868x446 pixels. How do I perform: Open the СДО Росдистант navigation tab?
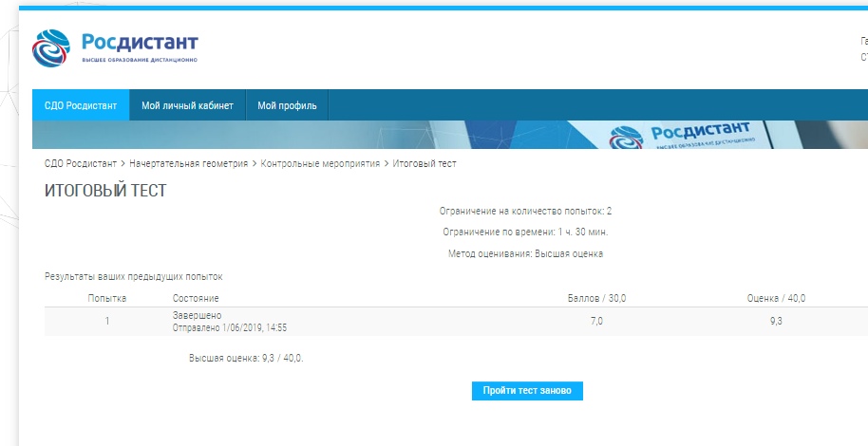(81, 105)
